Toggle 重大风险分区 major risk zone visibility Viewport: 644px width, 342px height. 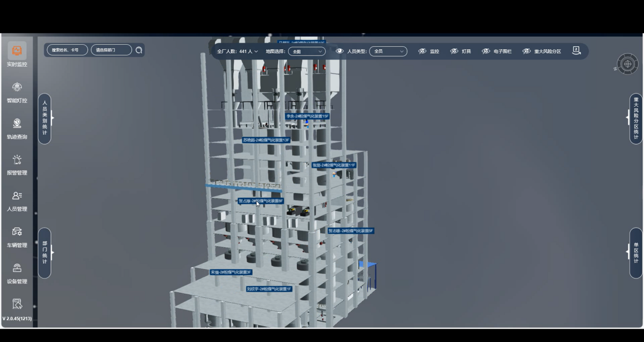pos(542,51)
